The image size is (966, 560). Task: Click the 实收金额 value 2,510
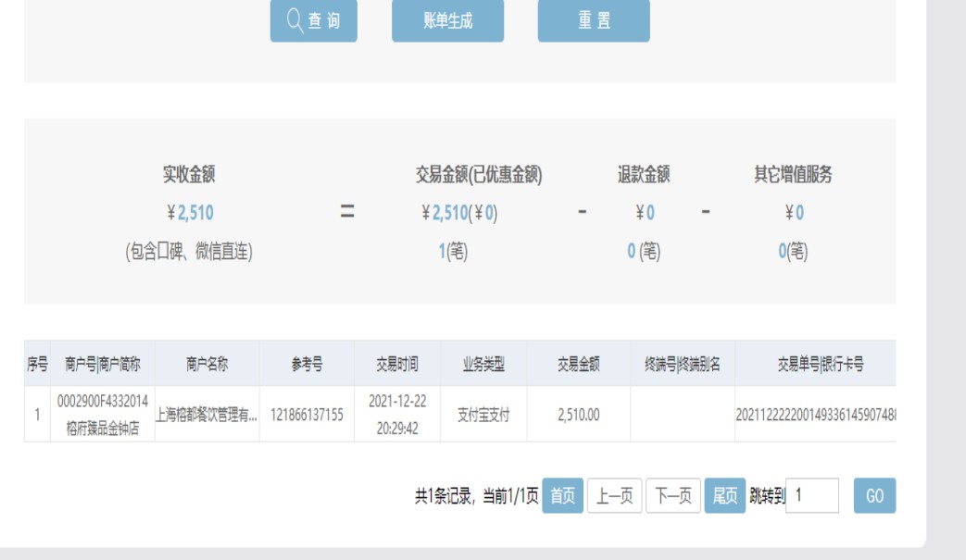click(194, 213)
